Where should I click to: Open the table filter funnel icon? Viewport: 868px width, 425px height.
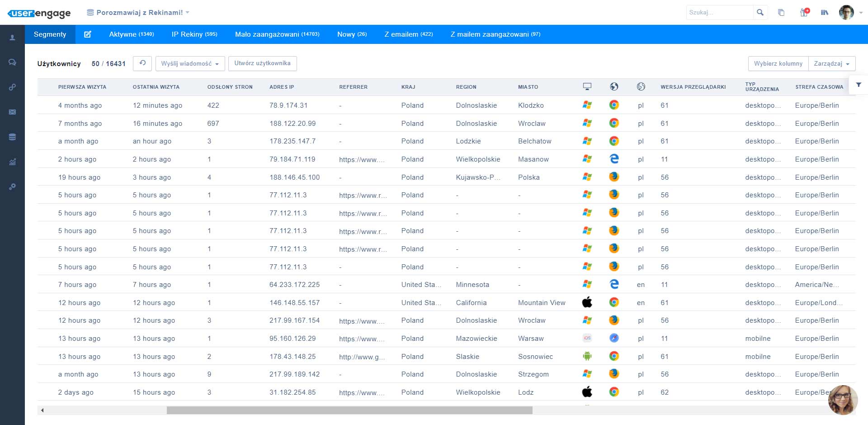859,85
